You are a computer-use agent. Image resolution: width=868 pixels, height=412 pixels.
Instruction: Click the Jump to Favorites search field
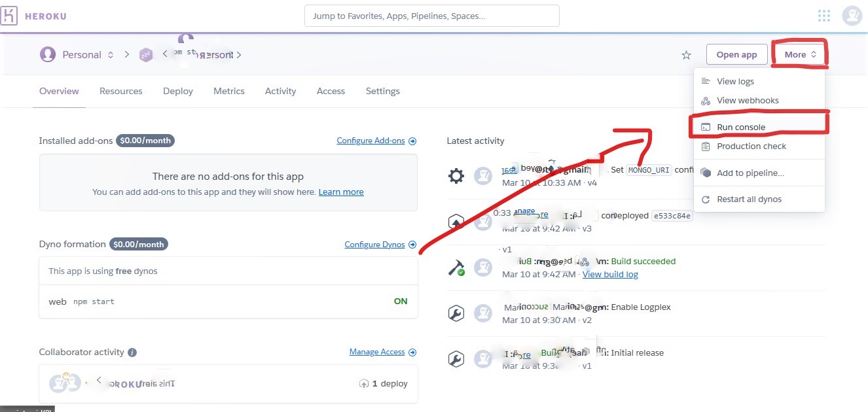tap(431, 15)
